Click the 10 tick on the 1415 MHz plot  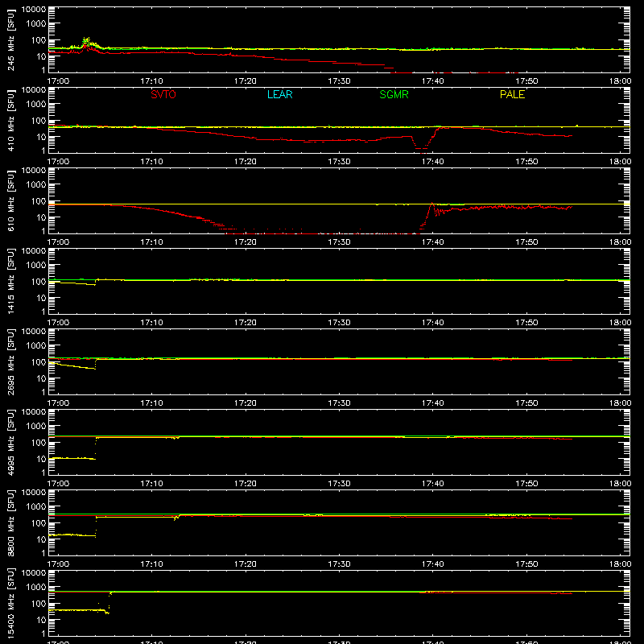pyautogui.click(x=41, y=298)
